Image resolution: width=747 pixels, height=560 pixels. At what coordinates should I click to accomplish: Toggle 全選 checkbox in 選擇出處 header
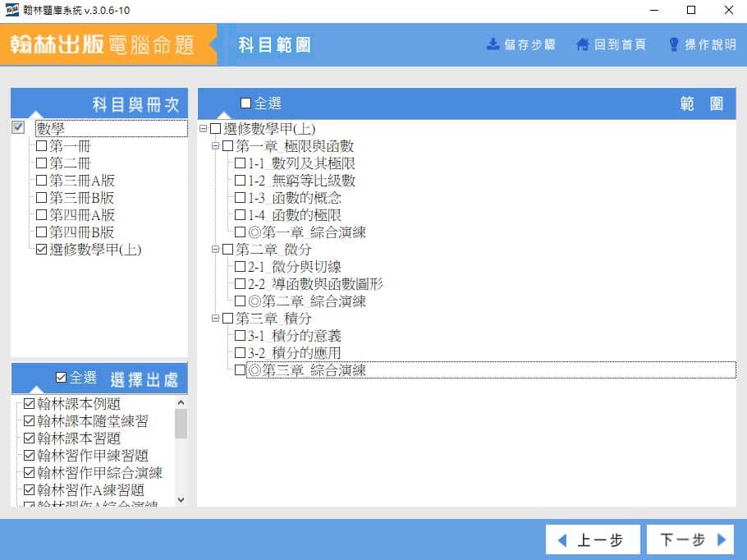click(x=61, y=378)
